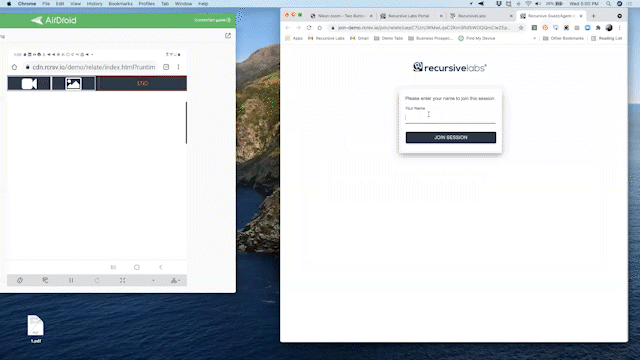
Task: Click the JOIN SESSION button
Action: point(451,138)
